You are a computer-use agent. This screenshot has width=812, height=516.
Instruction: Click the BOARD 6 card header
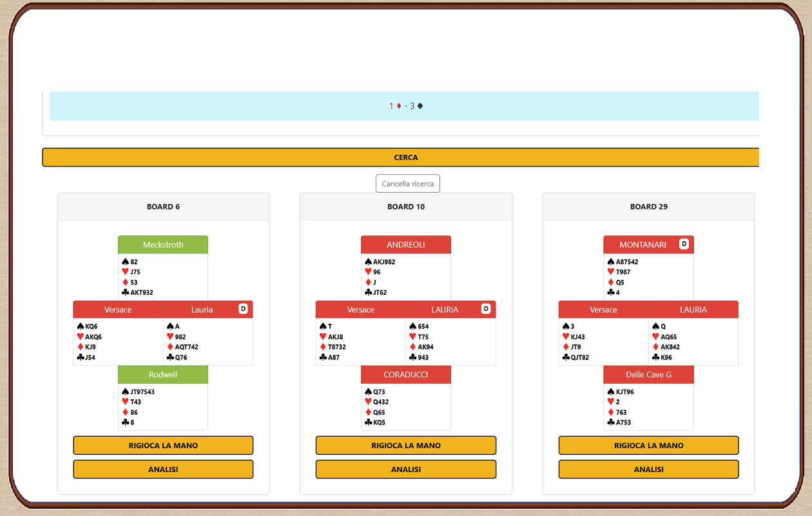(163, 206)
